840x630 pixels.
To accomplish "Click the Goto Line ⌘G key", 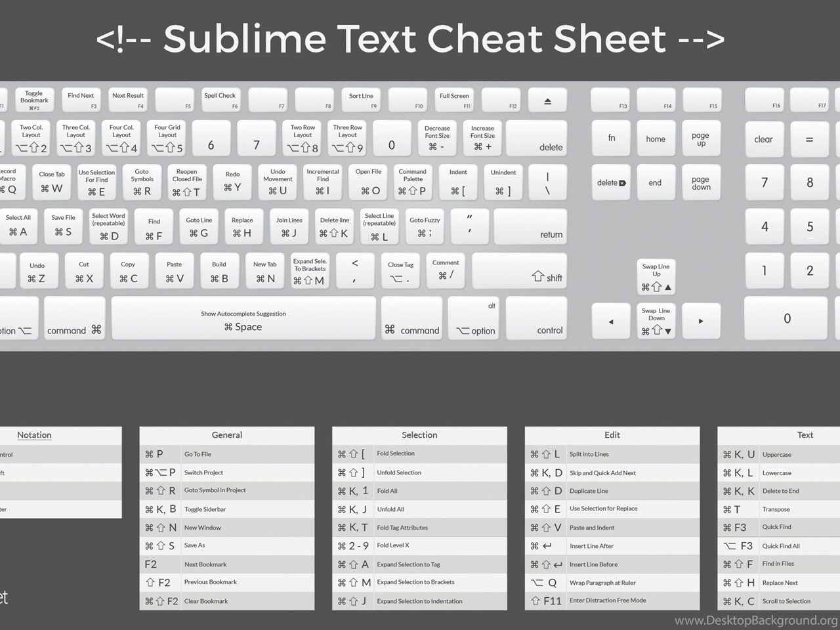I will coord(199,226).
